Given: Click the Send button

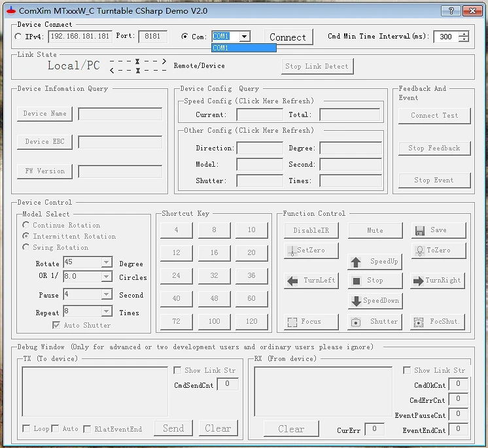Looking at the screenshot, I should [x=173, y=428].
